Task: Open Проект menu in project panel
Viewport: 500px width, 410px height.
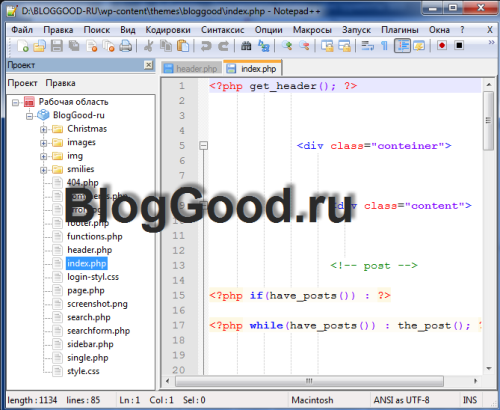Action: click(x=22, y=83)
